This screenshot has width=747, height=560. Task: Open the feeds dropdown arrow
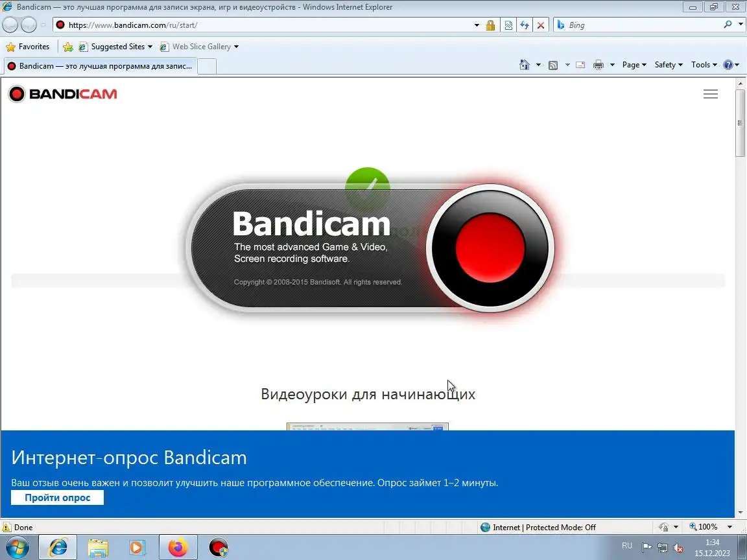(567, 65)
